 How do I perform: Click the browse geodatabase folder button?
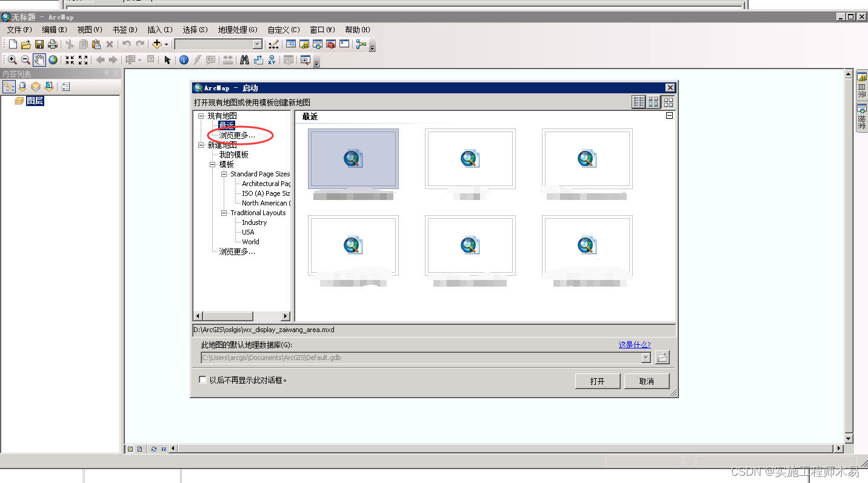663,357
